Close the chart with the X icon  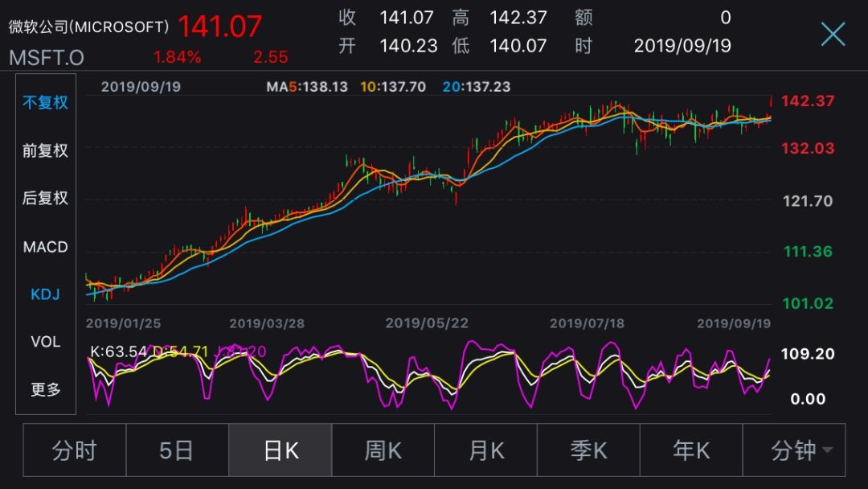pyautogui.click(x=833, y=35)
